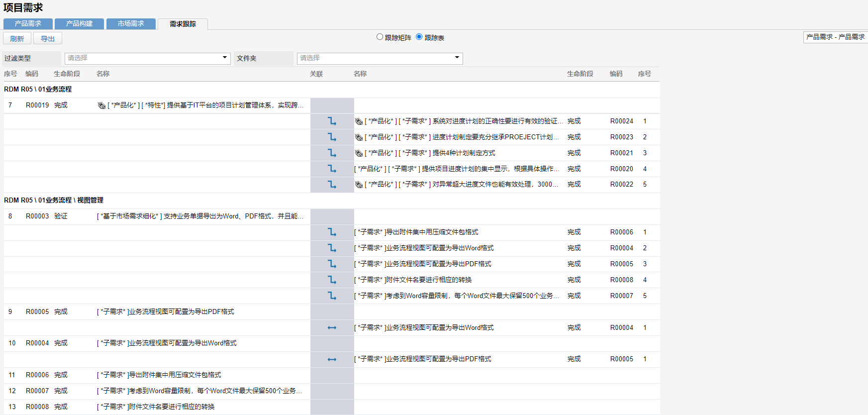Viewport: 868px width, 415px height.
Task: Click right-side code R00024
Action: (622, 121)
